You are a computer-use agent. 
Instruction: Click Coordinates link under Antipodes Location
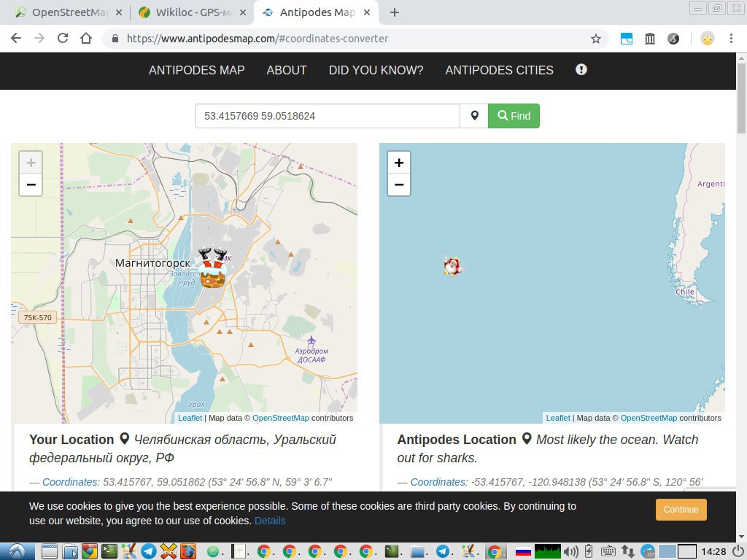(438, 482)
